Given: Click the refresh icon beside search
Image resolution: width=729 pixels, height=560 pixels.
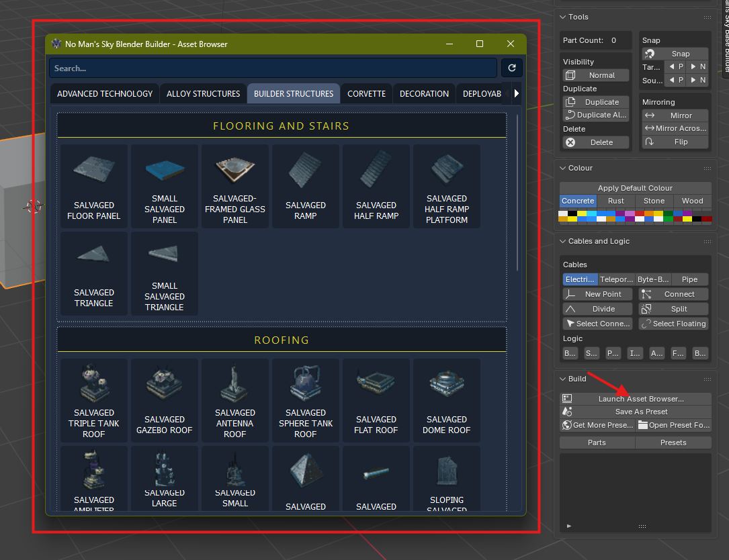Looking at the screenshot, I should point(512,68).
